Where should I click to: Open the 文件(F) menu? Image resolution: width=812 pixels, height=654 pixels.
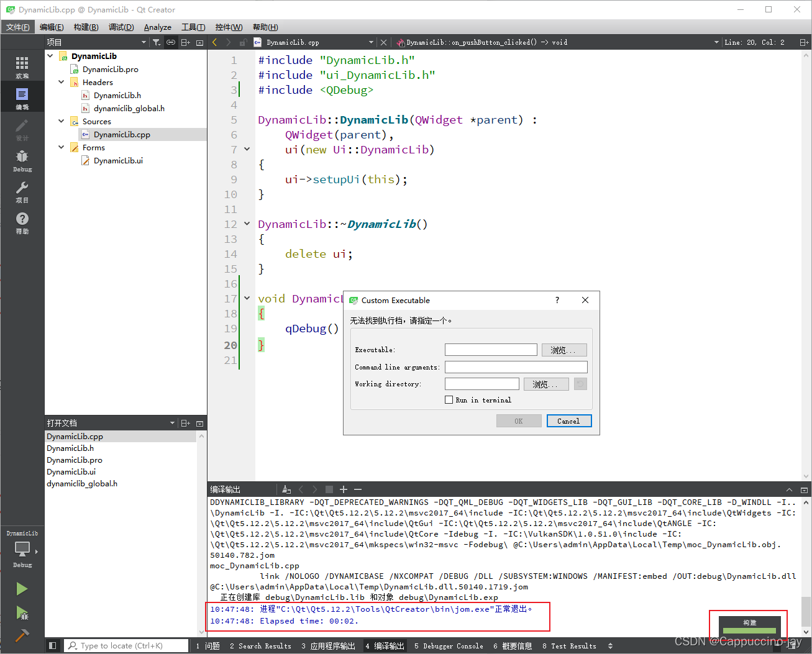[x=18, y=27]
